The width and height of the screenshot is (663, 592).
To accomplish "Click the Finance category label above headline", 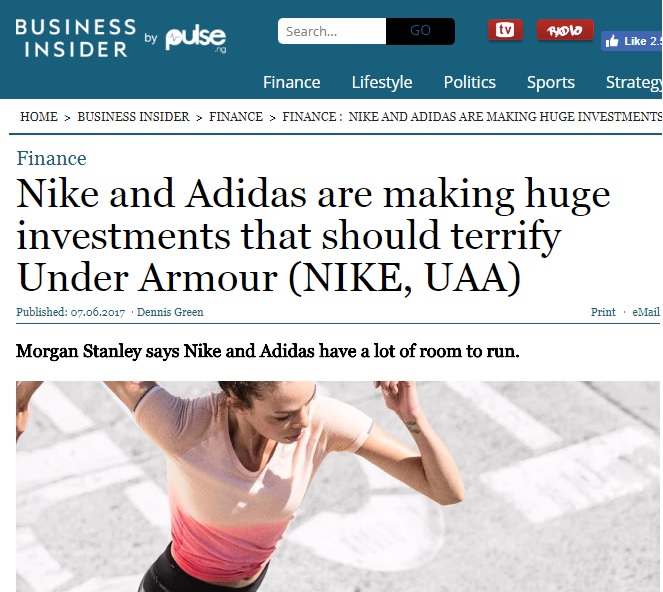I will coord(51,159).
